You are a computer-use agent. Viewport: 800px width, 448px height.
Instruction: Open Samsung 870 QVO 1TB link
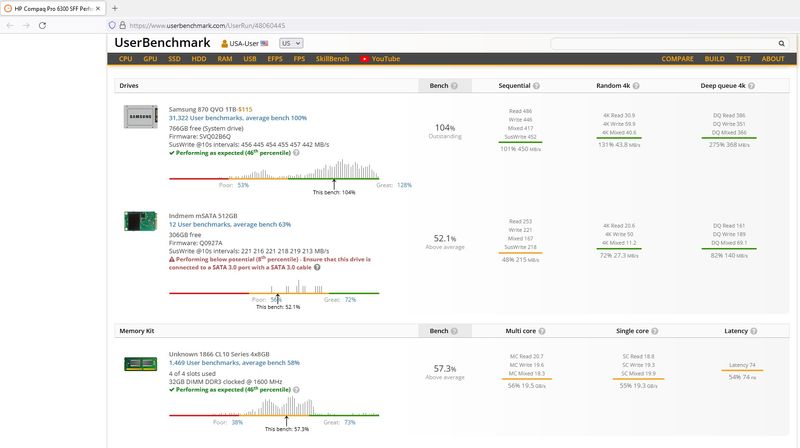[x=203, y=109]
